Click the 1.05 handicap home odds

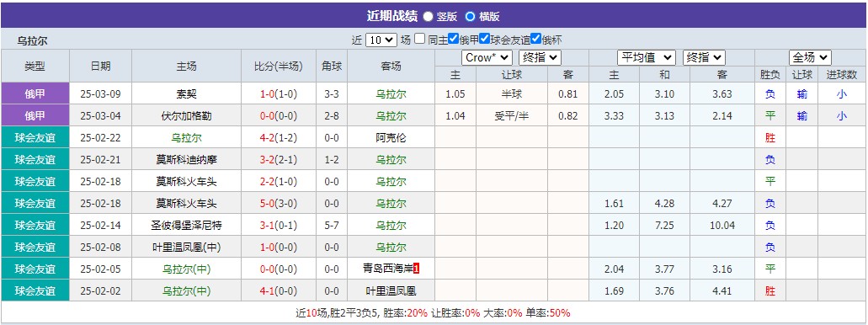(x=455, y=94)
